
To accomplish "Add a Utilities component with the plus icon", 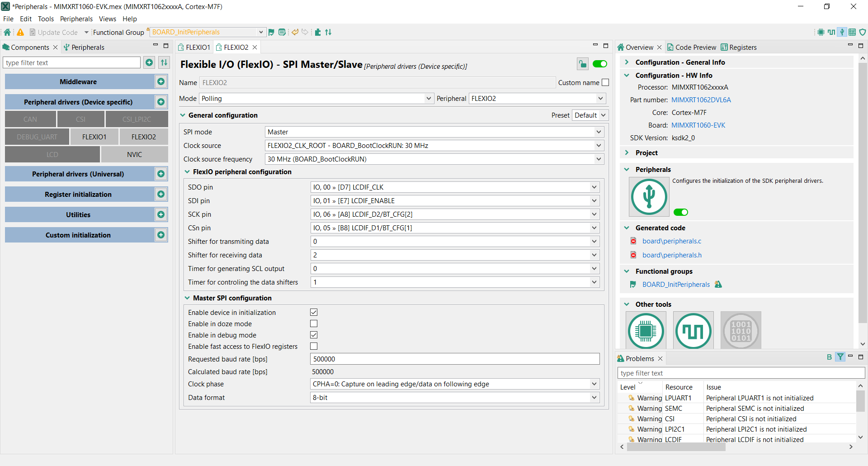I will pyautogui.click(x=161, y=214).
